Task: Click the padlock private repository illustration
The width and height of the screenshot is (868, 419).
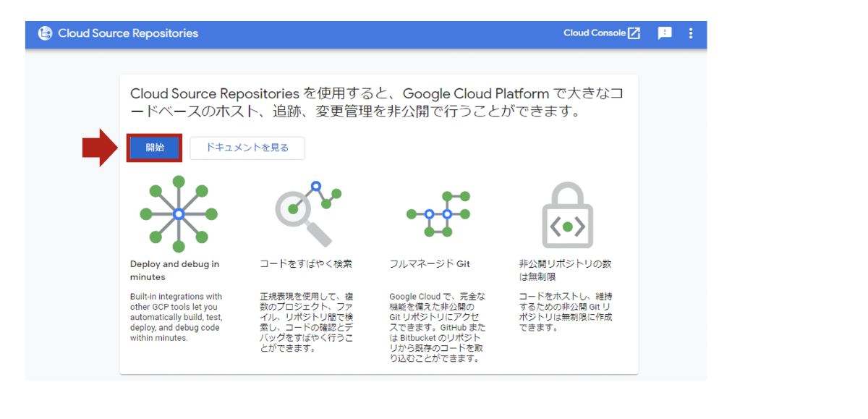Action: 568,215
